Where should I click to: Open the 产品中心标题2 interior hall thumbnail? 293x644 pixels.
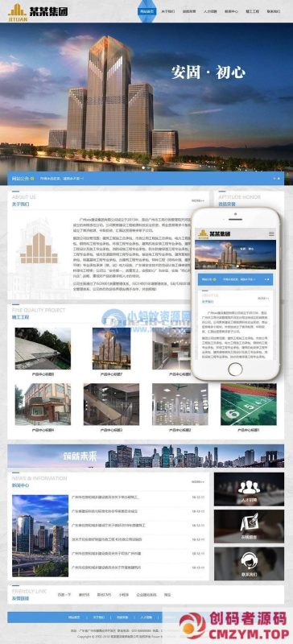[180, 405]
